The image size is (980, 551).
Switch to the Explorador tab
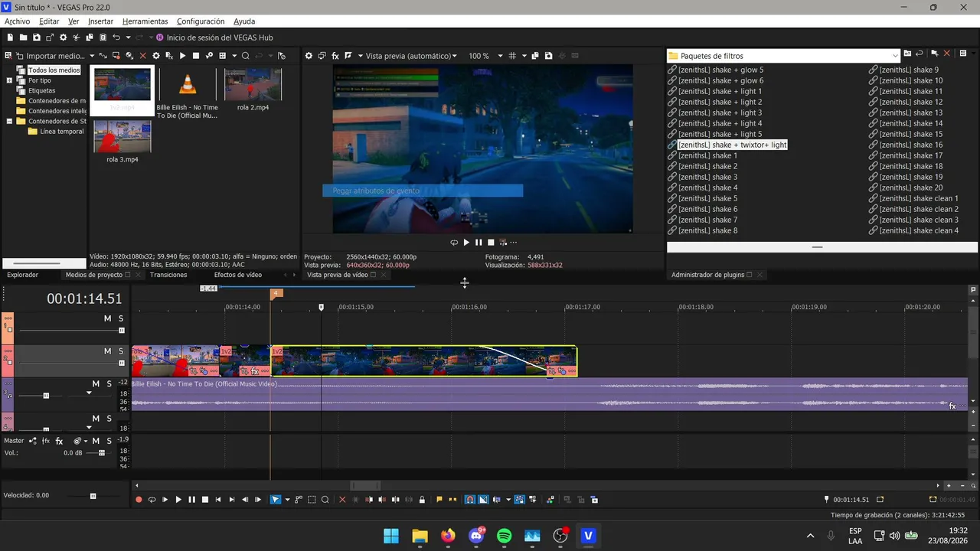coord(22,275)
